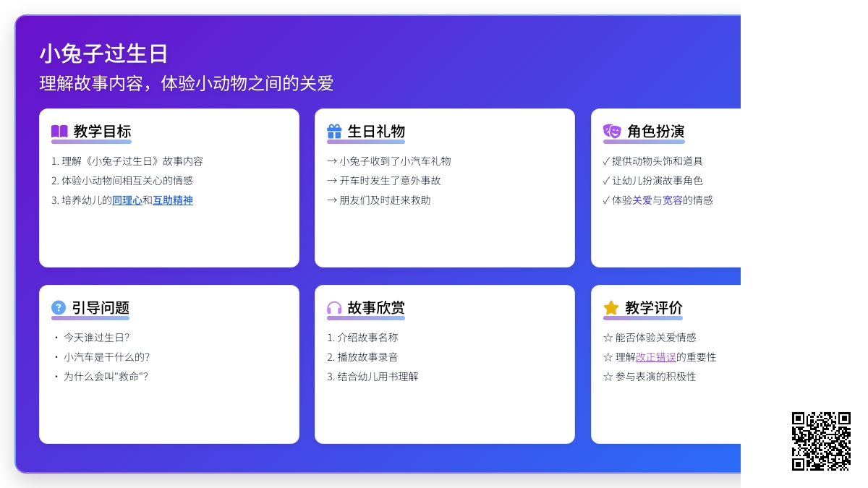This screenshot has width=868, height=488.
Task: Click the headphones icon beside 故事欣赏
Action: [334, 308]
